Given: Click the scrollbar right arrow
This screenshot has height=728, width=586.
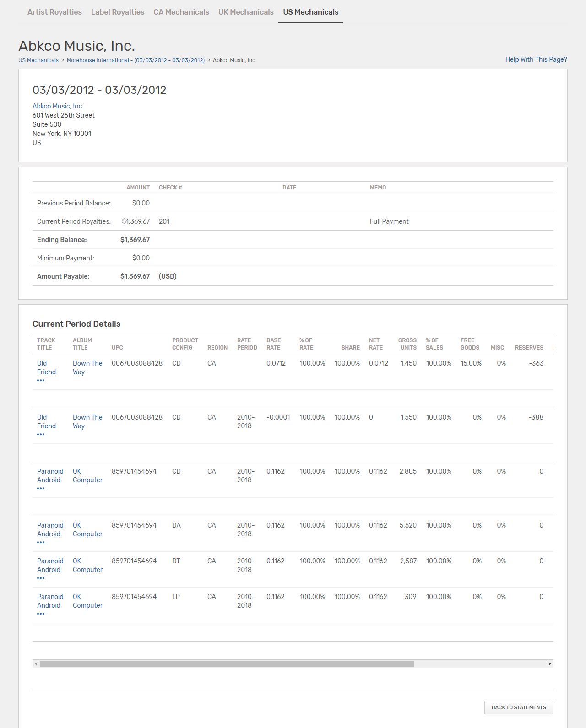Looking at the screenshot, I should coord(550,663).
